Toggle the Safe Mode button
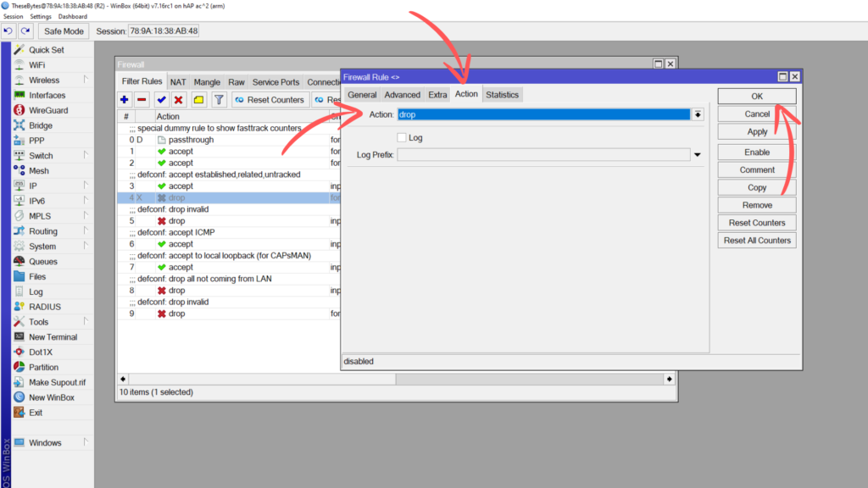 (x=64, y=31)
